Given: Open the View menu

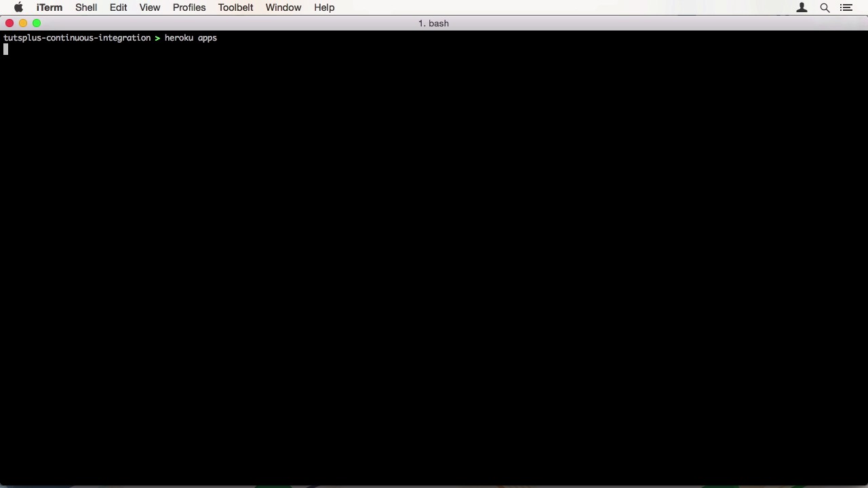Looking at the screenshot, I should click(149, 7).
